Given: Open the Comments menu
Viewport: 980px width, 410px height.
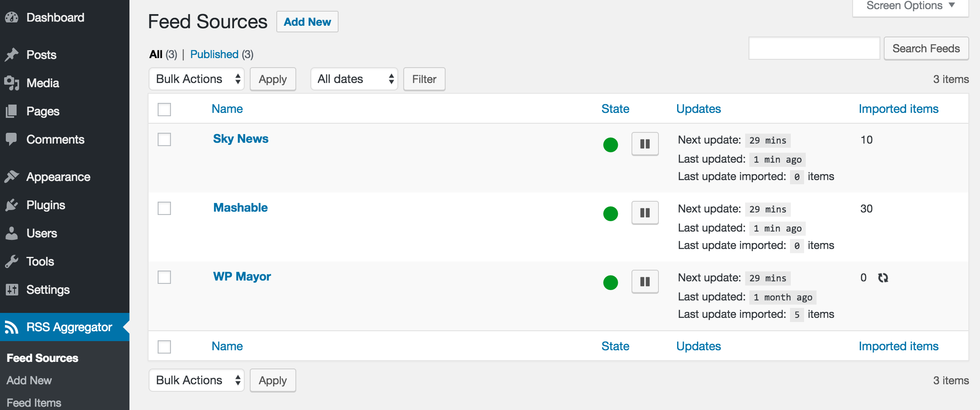Looking at the screenshot, I should coord(55,139).
